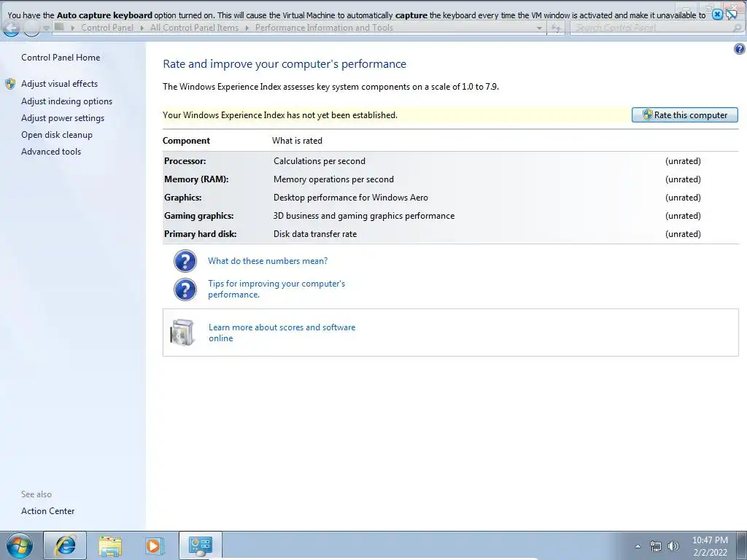Image resolution: width=747 pixels, height=560 pixels.
Task: Click Calculations per second text
Action: click(320, 161)
